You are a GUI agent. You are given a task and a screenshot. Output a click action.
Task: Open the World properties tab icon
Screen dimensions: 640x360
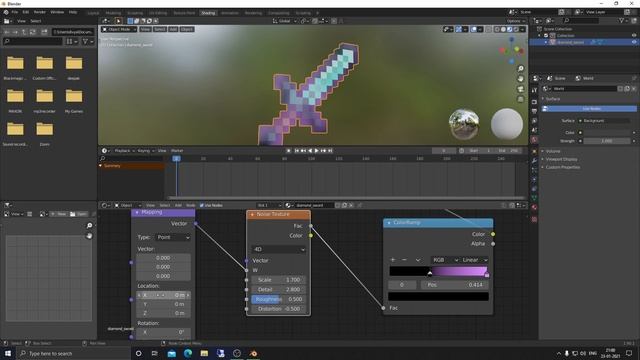534,140
